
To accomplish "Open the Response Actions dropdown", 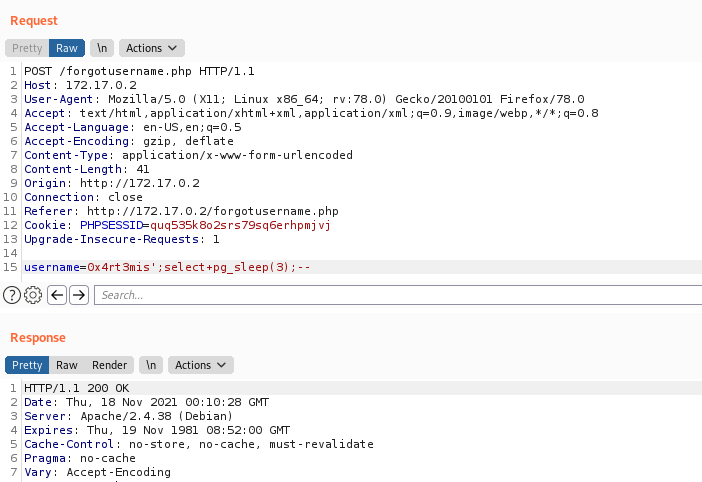I will tap(201, 365).
